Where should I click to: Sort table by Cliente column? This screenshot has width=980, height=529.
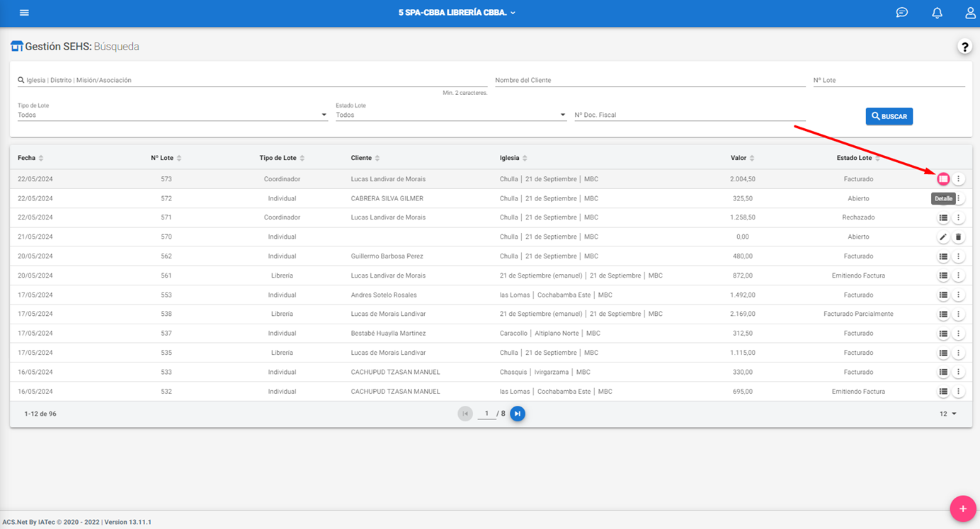[x=365, y=158]
